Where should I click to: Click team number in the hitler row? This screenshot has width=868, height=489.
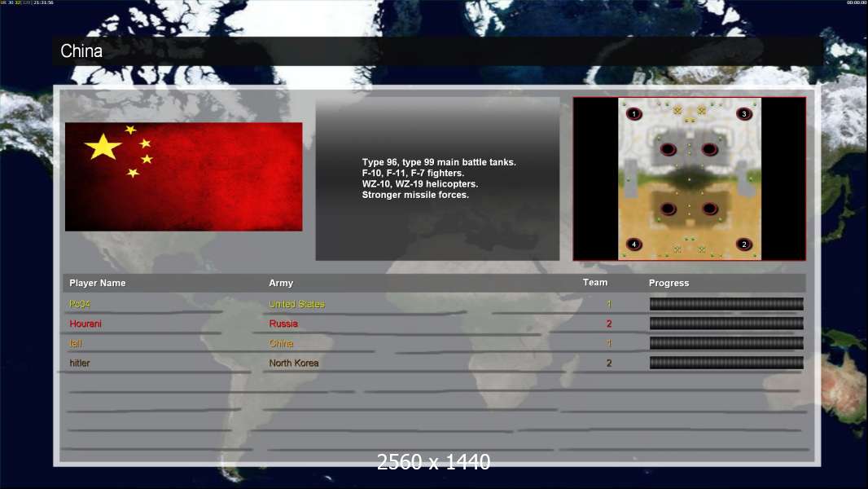click(x=609, y=363)
